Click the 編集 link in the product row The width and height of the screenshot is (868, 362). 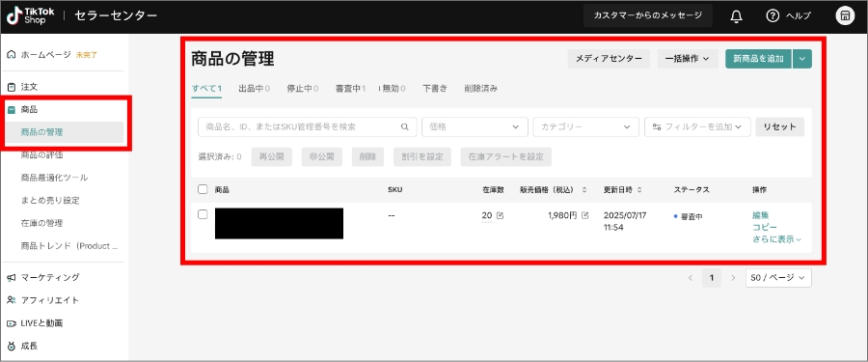(761, 215)
